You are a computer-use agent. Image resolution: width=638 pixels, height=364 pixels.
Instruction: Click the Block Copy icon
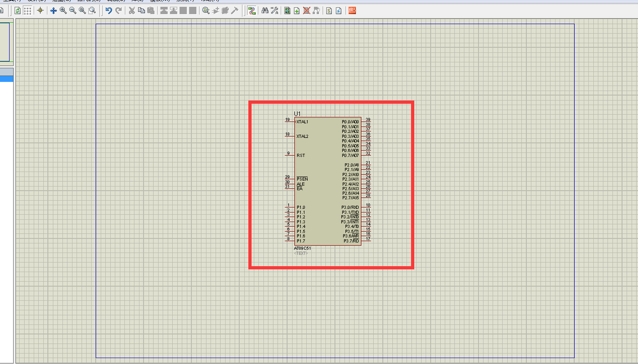pyautogui.click(x=163, y=10)
